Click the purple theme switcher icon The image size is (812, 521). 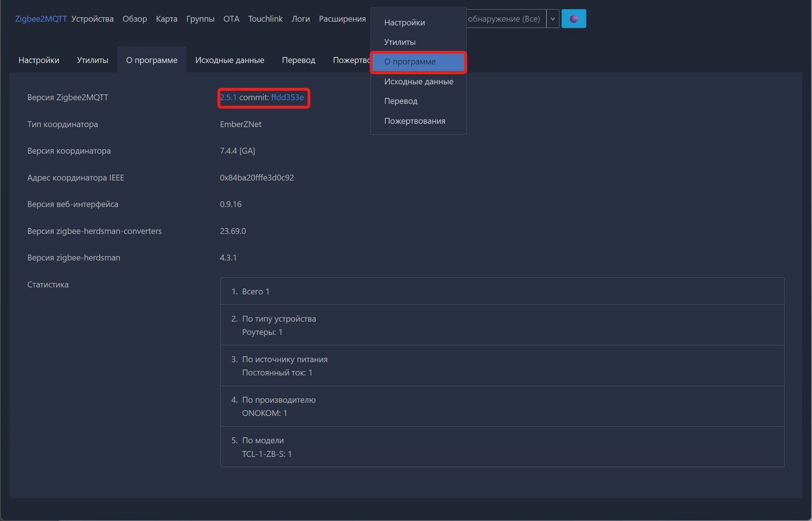[x=573, y=19]
